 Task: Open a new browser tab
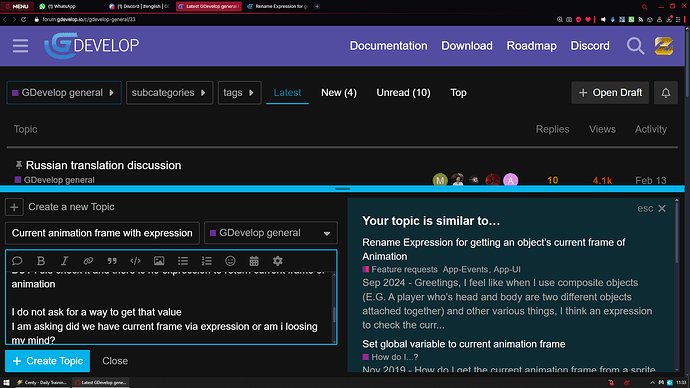pyautogui.click(x=317, y=6)
